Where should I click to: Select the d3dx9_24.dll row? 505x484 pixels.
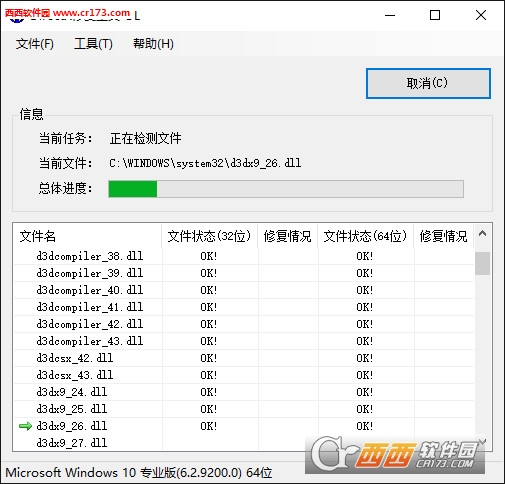[244, 392]
